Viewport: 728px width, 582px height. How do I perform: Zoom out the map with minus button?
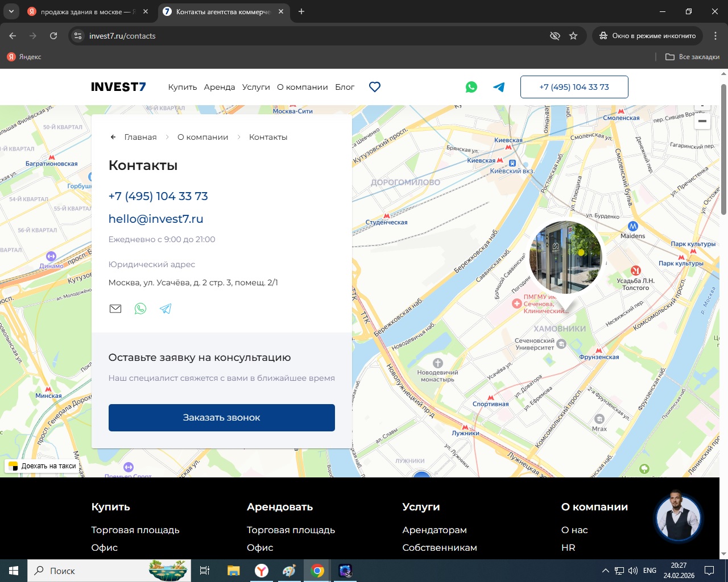702,121
